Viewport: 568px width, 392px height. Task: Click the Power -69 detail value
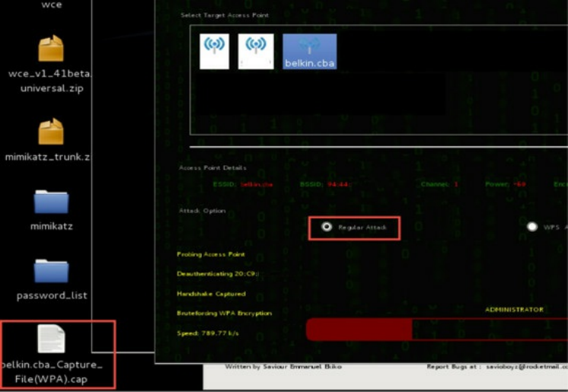click(x=519, y=184)
